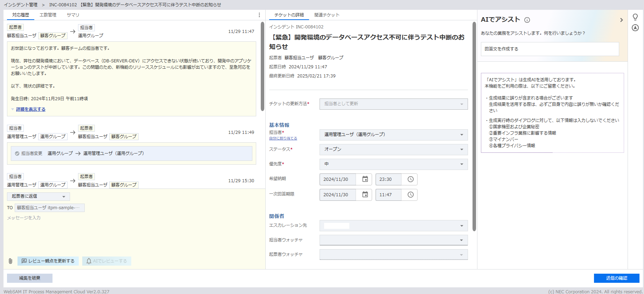Viewport: 644px width, 294px height.
Task: Open the clock picker for 一次回答期限 time
Action: tap(411, 194)
